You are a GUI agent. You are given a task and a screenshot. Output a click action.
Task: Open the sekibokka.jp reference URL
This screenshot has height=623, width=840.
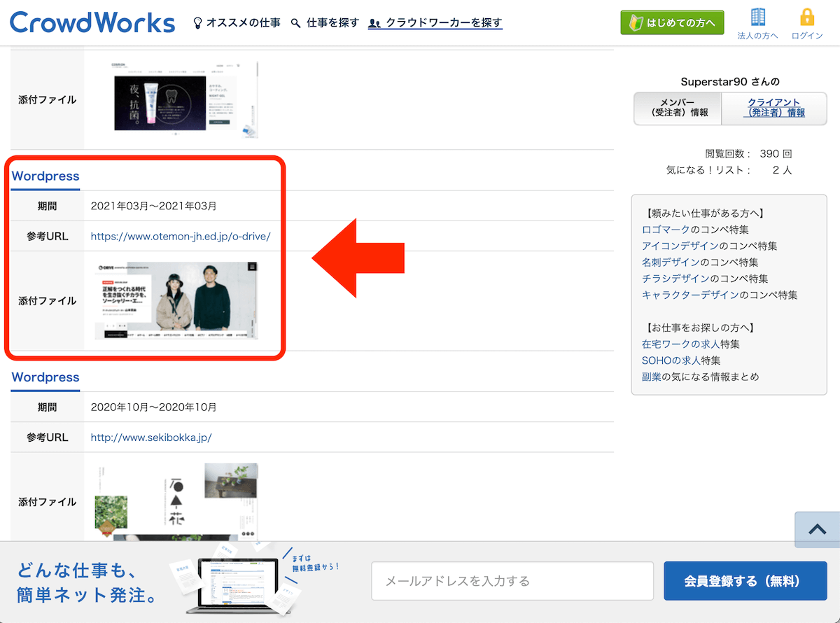click(151, 437)
